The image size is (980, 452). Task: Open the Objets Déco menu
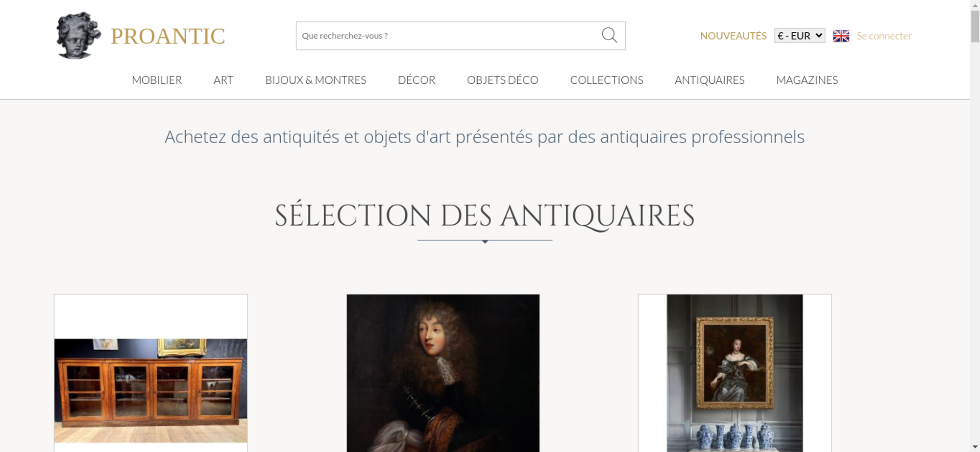(503, 80)
